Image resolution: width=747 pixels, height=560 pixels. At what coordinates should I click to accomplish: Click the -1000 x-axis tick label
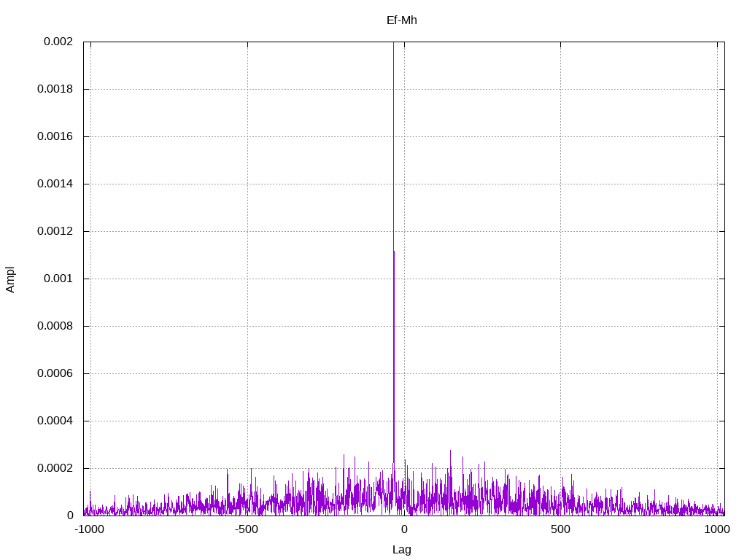(x=89, y=529)
